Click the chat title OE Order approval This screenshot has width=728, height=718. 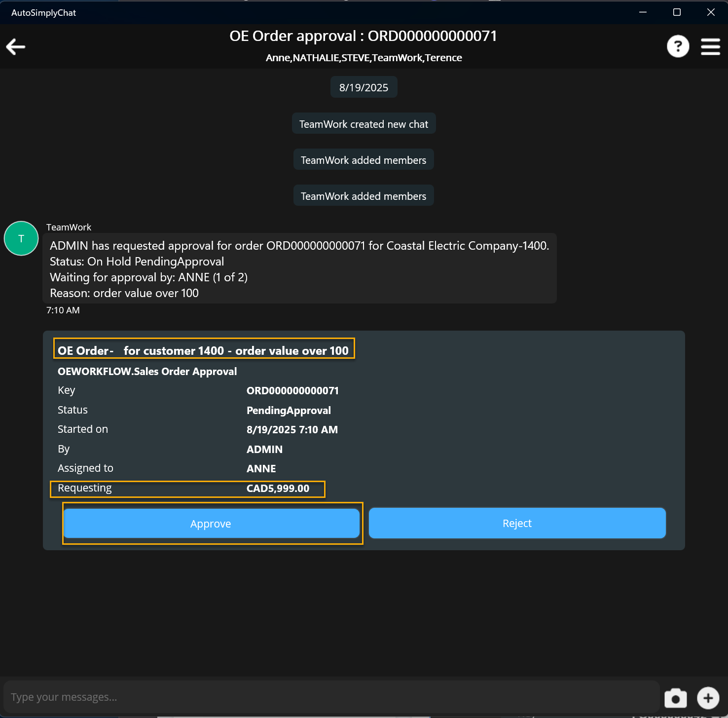(x=363, y=36)
